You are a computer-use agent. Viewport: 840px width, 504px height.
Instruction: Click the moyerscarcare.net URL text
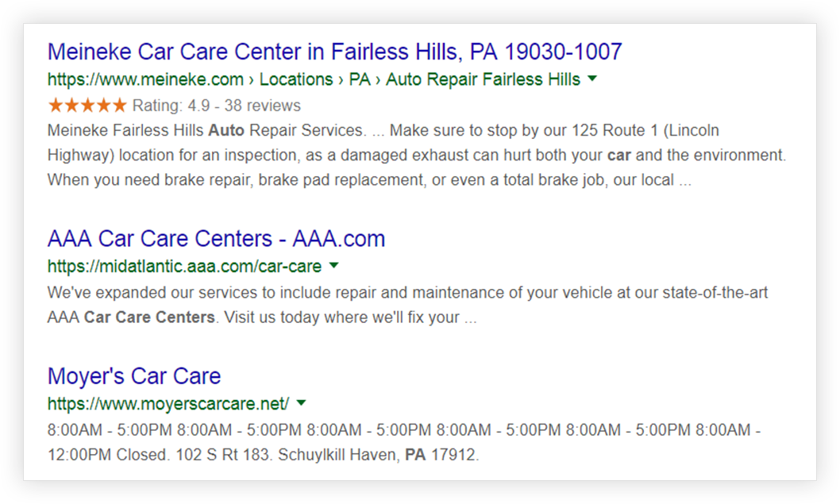pos(168,403)
